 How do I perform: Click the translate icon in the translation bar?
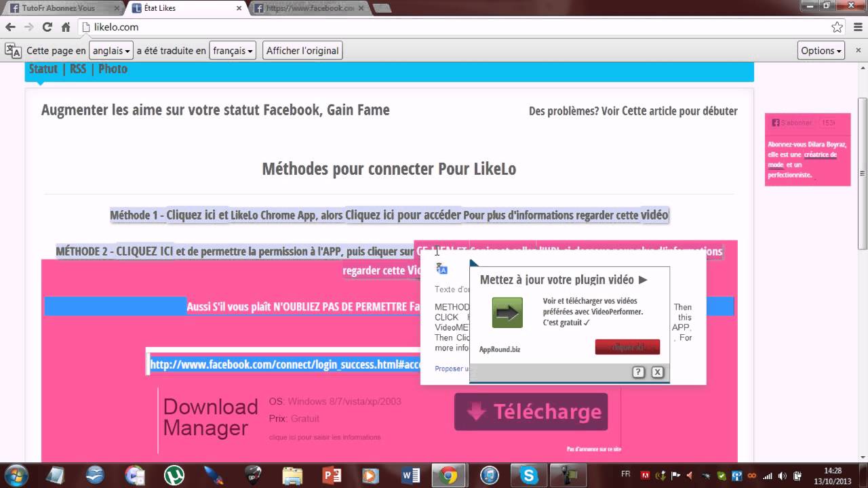[x=14, y=50]
